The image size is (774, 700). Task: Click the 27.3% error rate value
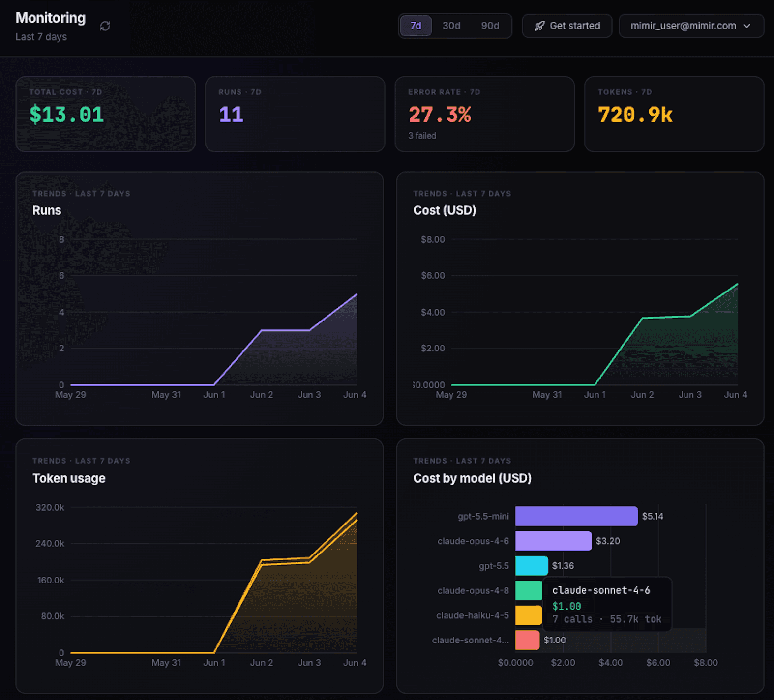440,115
